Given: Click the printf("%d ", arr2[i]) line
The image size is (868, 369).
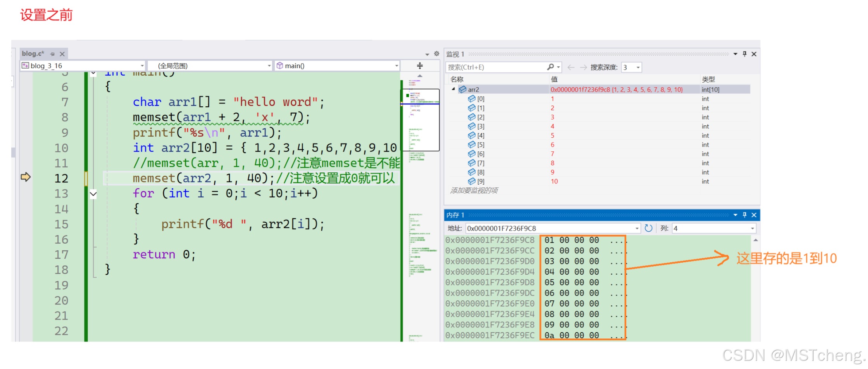Looking at the screenshot, I should (x=243, y=224).
